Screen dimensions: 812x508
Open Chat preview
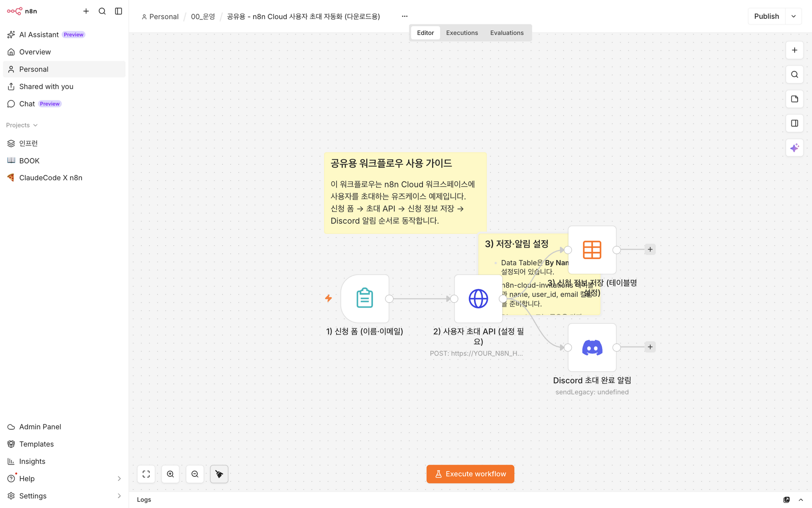[64, 104]
